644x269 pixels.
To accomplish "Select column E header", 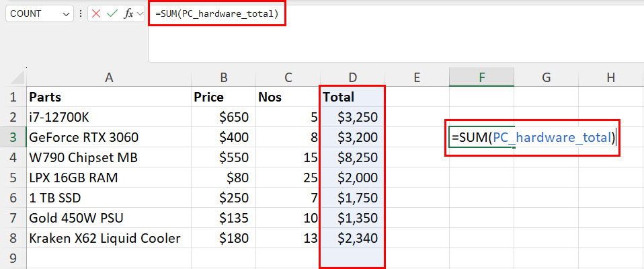I will click(417, 77).
